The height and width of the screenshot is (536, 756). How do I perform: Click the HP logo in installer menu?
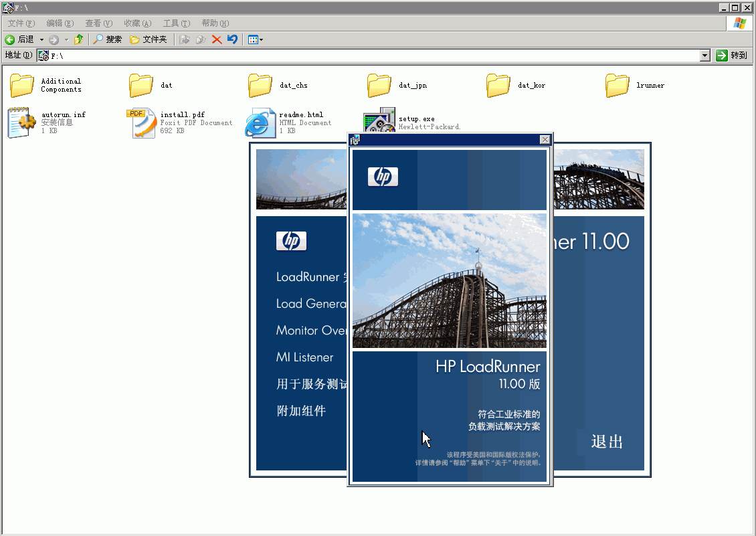pos(291,241)
